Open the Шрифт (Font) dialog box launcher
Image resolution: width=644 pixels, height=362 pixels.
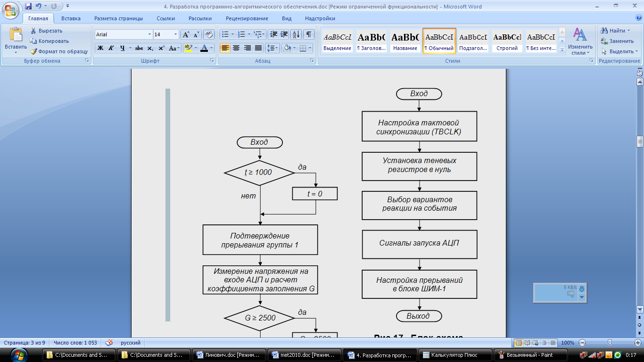211,61
